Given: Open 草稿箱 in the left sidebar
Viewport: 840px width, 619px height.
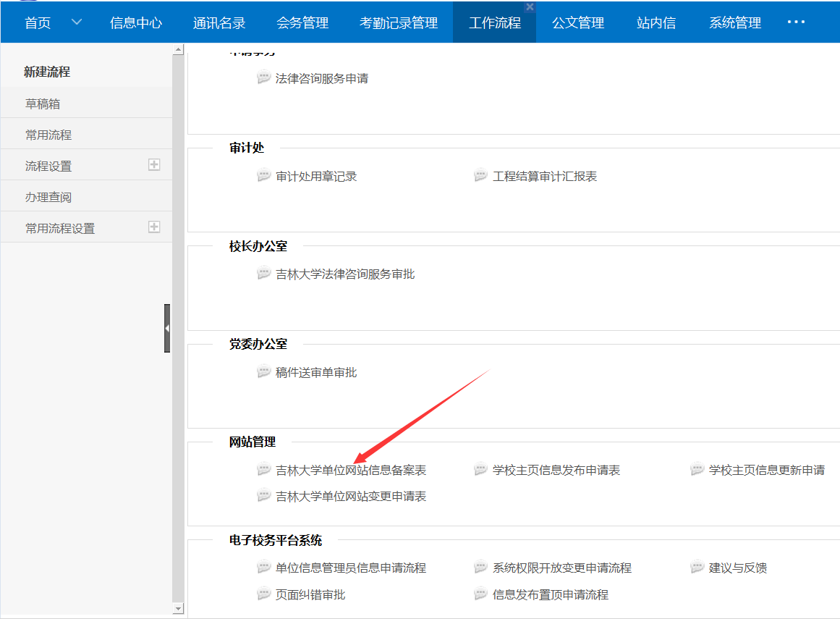Looking at the screenshot, I should point(43,104).
